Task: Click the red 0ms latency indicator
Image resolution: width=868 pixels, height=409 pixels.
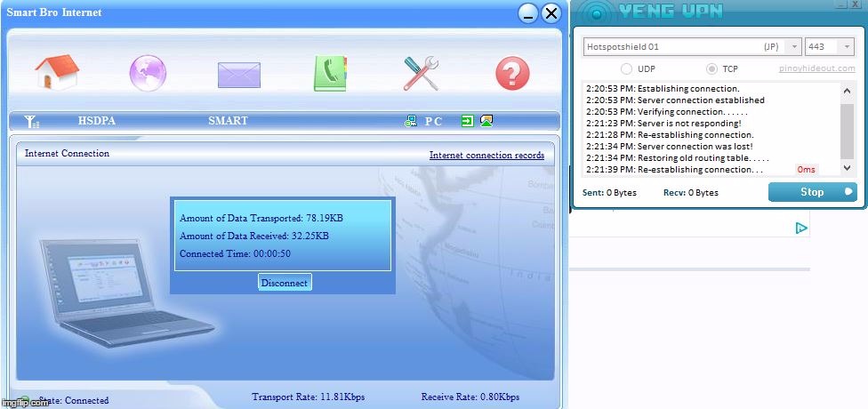Action: click(x=806, y=169)
